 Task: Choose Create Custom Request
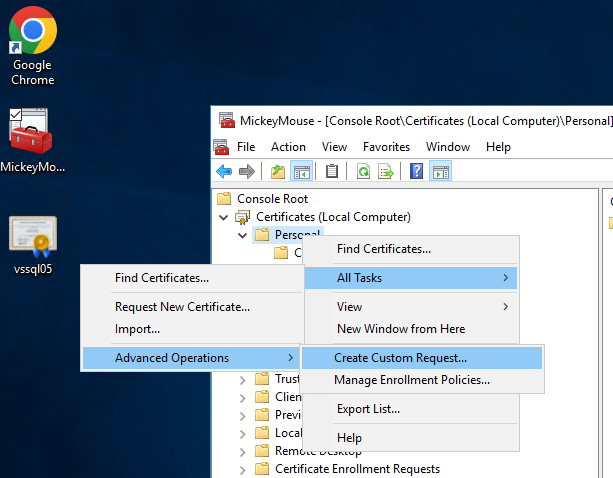[400, 358]
